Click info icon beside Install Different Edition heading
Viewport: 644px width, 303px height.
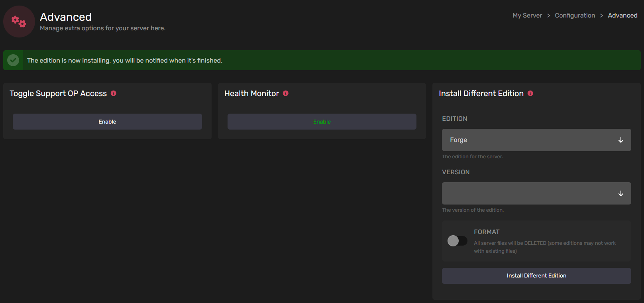(530, 93)
